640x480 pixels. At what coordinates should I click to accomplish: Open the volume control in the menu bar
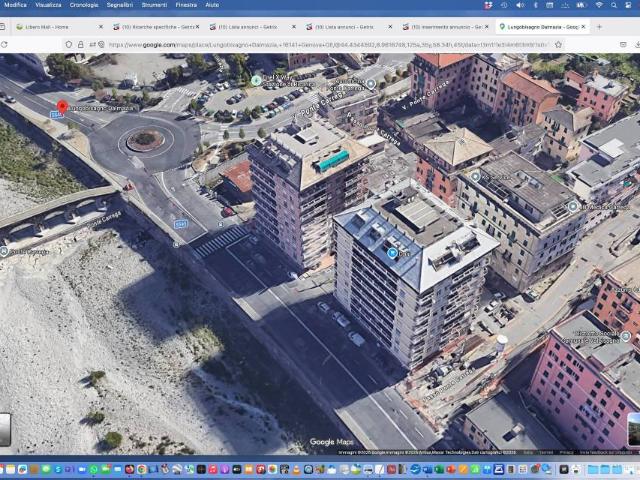[x=520, y=5]
